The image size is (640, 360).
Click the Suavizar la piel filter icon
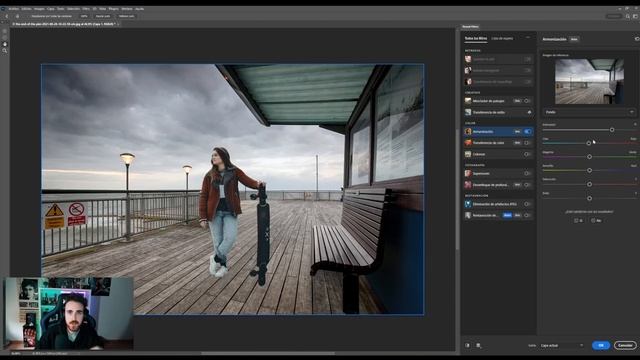468,59
